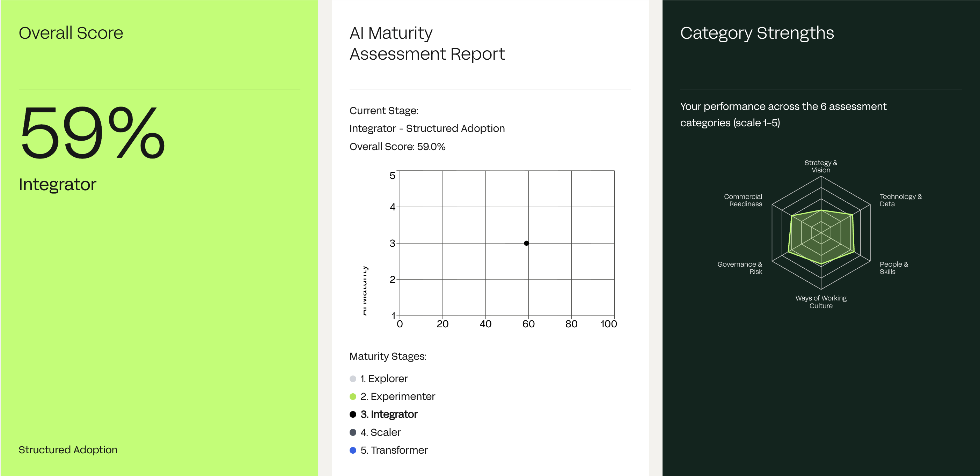
Task: Click the Category Strengths heading
Action: point(757,33)
